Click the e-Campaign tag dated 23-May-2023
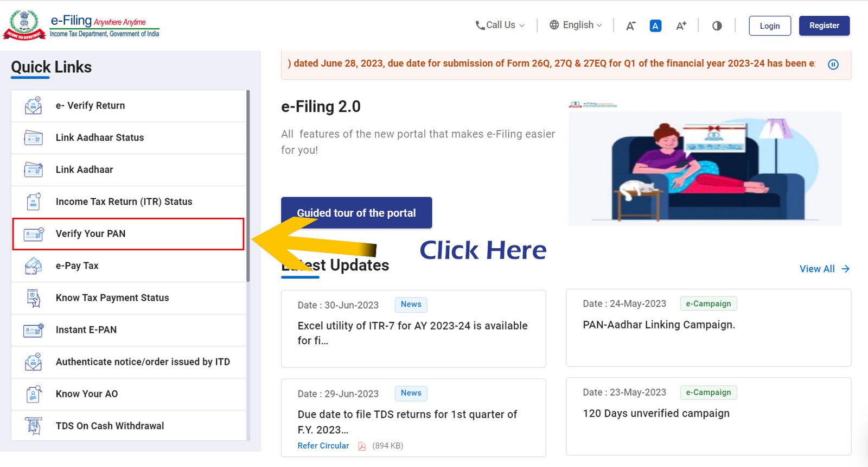 709,392
